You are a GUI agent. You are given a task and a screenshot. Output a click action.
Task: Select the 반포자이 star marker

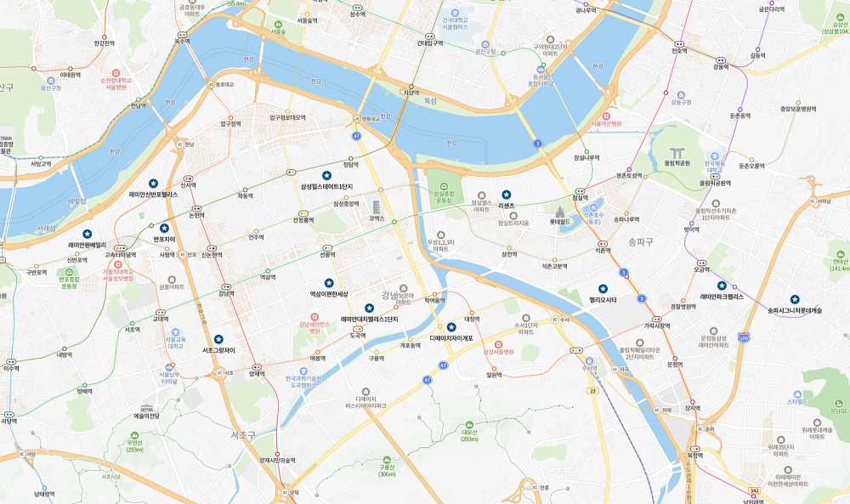tap(164, 228)
